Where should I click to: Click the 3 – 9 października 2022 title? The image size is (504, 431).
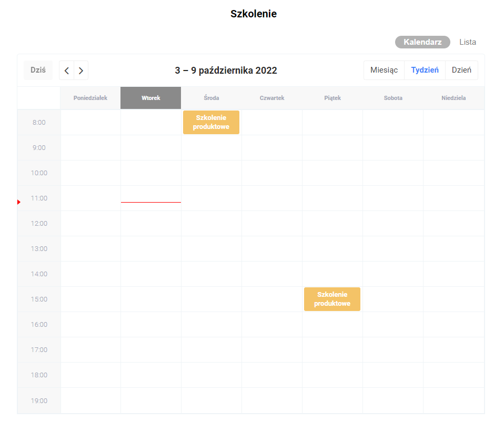click(x=226, y=71)
